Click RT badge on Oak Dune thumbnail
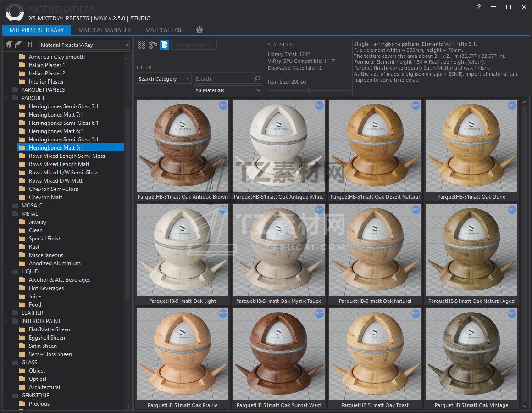The height and width of the screenshot is (413, 532). [x=512, y=106]
